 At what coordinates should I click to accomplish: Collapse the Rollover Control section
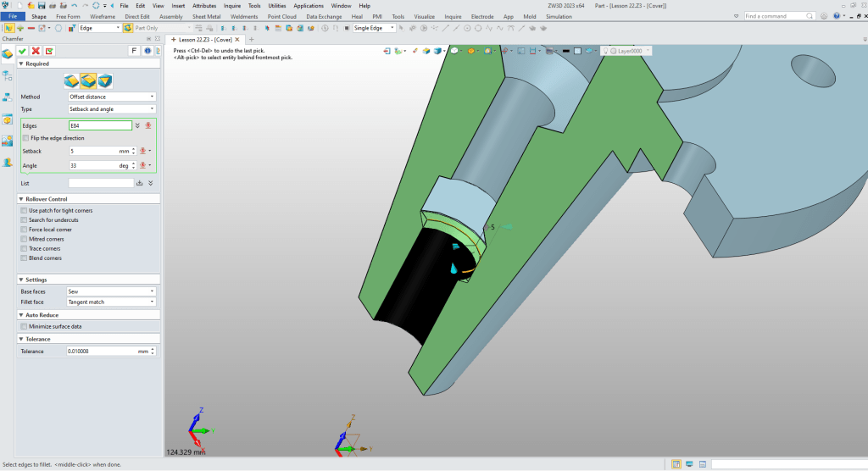point(19,199)
